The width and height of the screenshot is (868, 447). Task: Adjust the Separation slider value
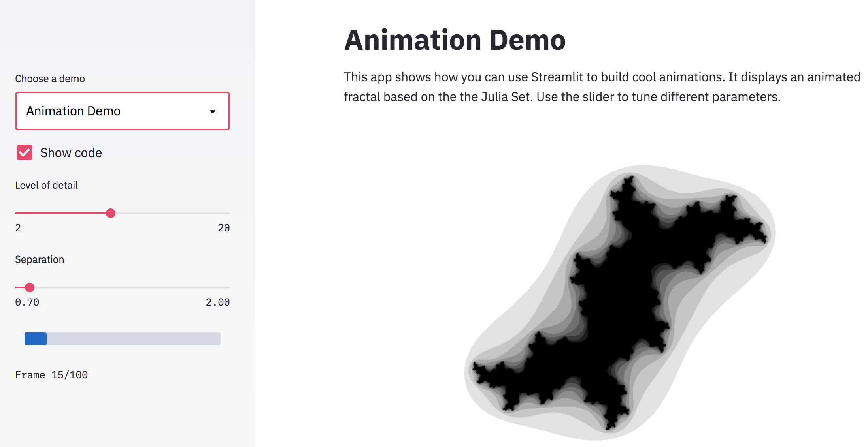28,287
